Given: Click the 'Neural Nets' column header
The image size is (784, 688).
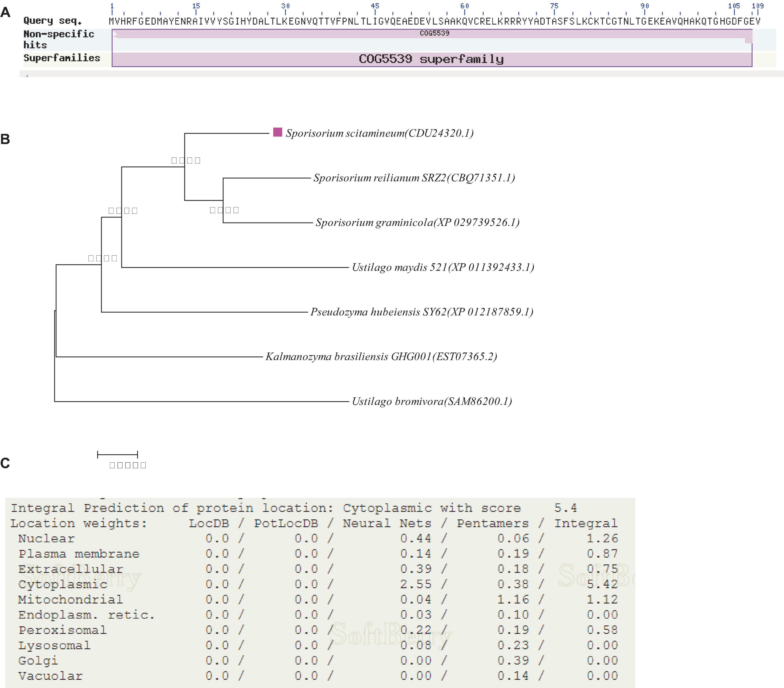Looking at the screenshot, I should tap(387, 524).
